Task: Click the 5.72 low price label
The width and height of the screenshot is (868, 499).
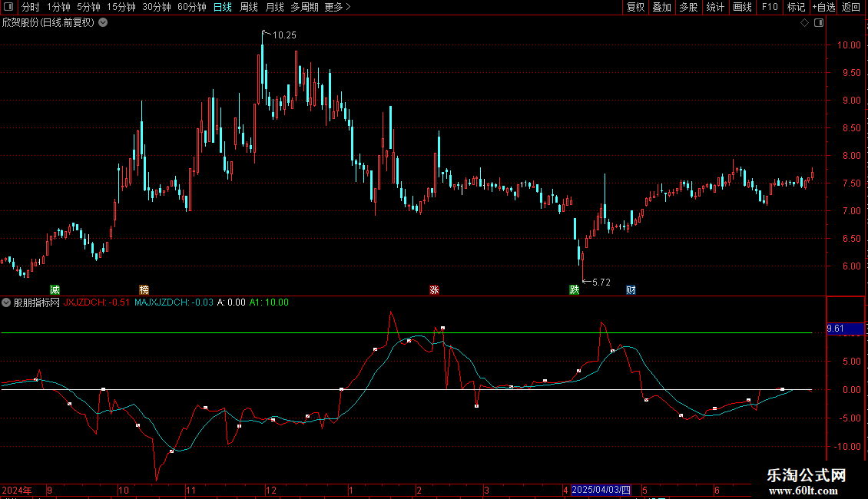Action: point(601,283)
